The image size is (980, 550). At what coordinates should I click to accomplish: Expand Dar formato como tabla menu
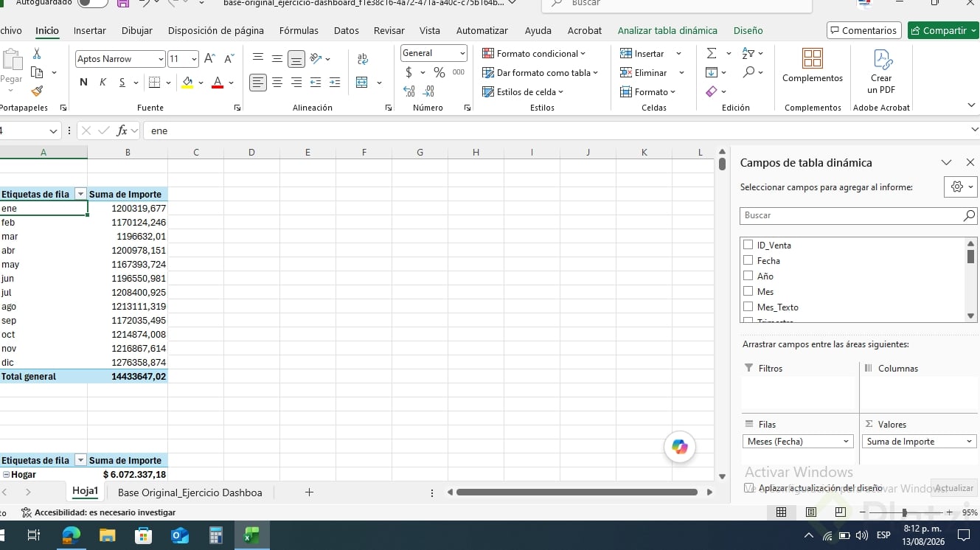tap(540, 72)
